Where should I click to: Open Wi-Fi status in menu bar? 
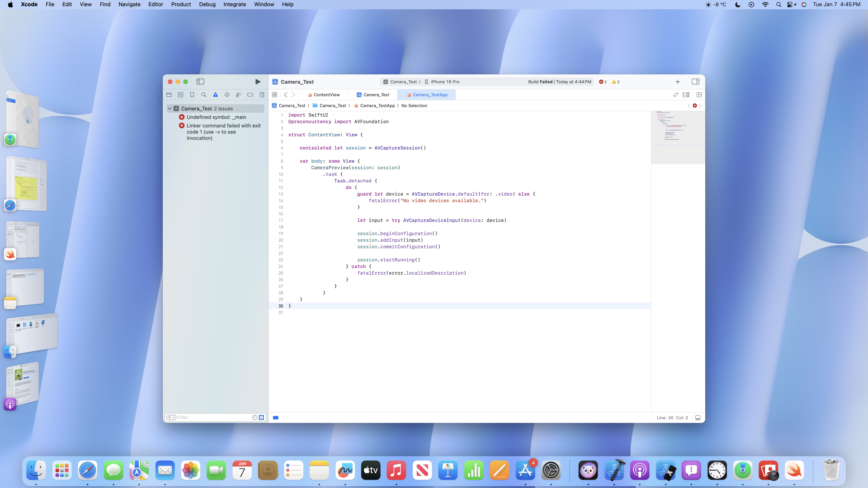(x=765, y=4)
